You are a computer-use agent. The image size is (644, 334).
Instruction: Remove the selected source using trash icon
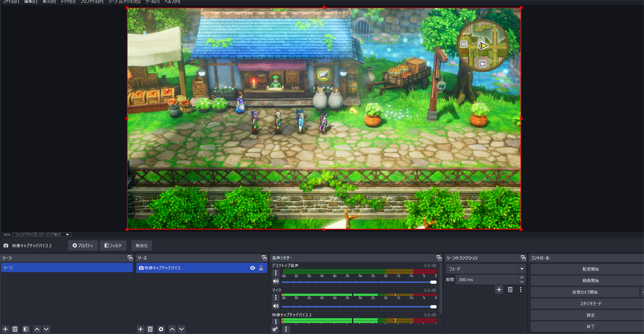click(x=150, y=329)
